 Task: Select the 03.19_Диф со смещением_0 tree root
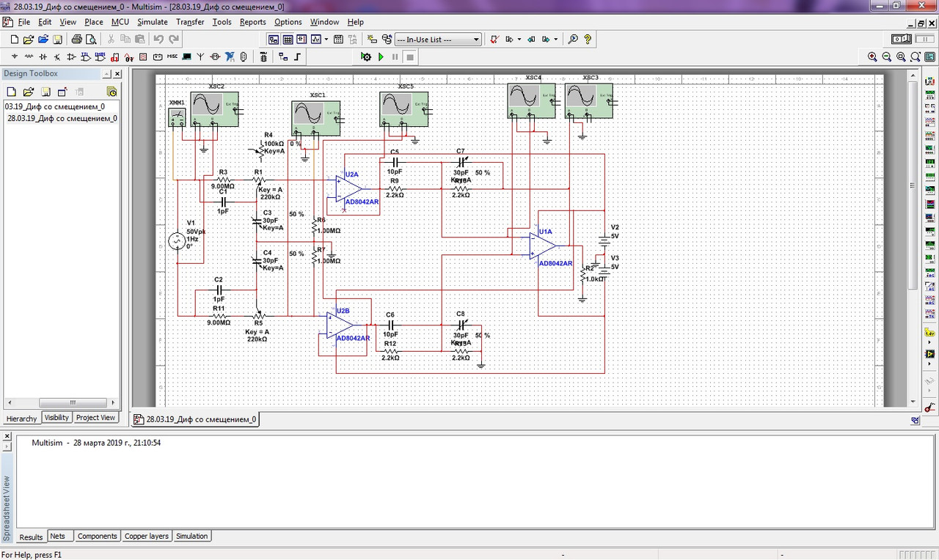(55, 106)
